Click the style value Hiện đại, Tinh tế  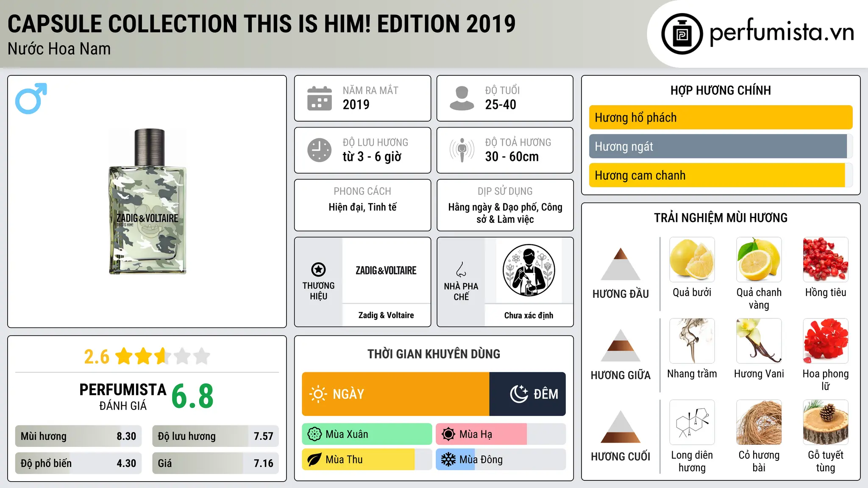(x=362, y=207)
